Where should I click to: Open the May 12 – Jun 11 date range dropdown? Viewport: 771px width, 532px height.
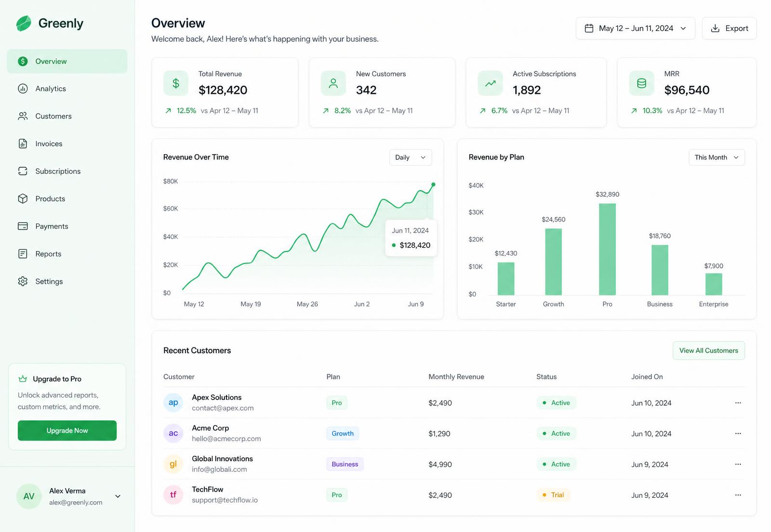point(635,28)
